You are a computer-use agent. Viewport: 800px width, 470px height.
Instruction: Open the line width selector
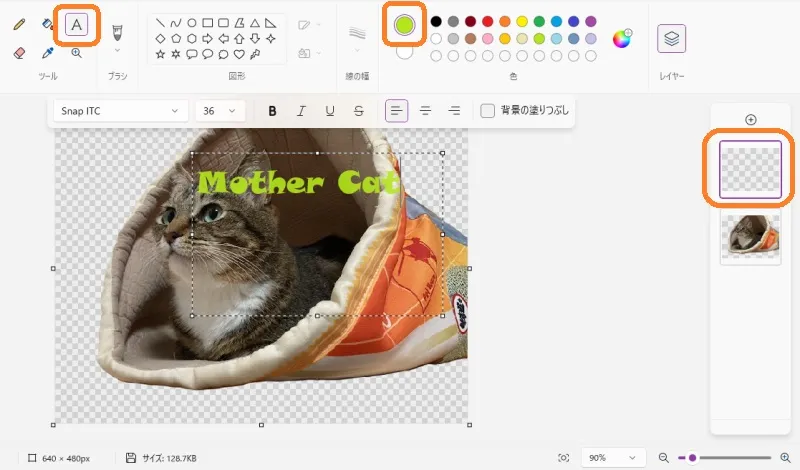point(357,39)
